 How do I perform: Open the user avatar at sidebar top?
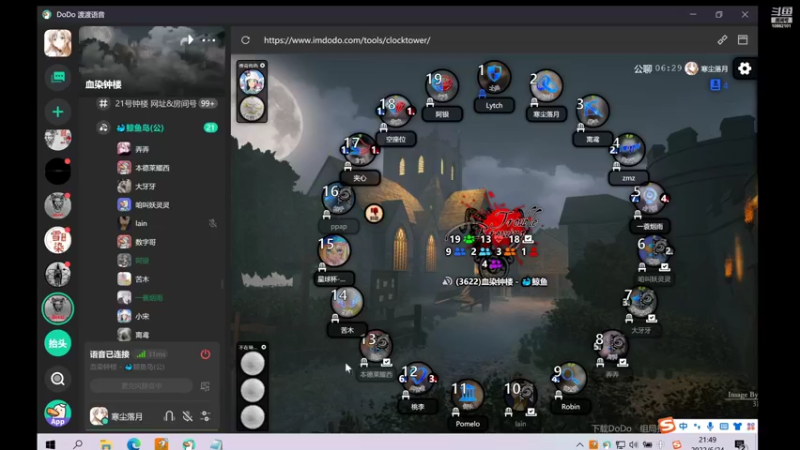(58, 43)
